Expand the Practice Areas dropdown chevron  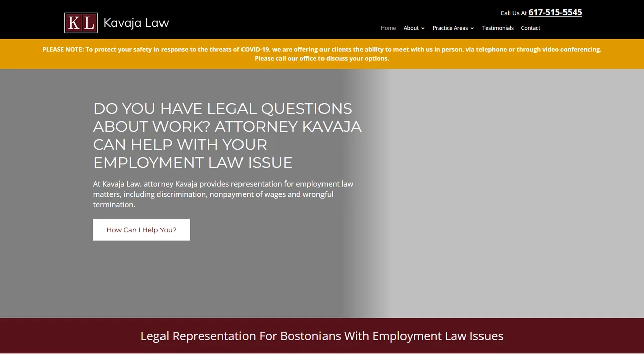pos(472,28)
